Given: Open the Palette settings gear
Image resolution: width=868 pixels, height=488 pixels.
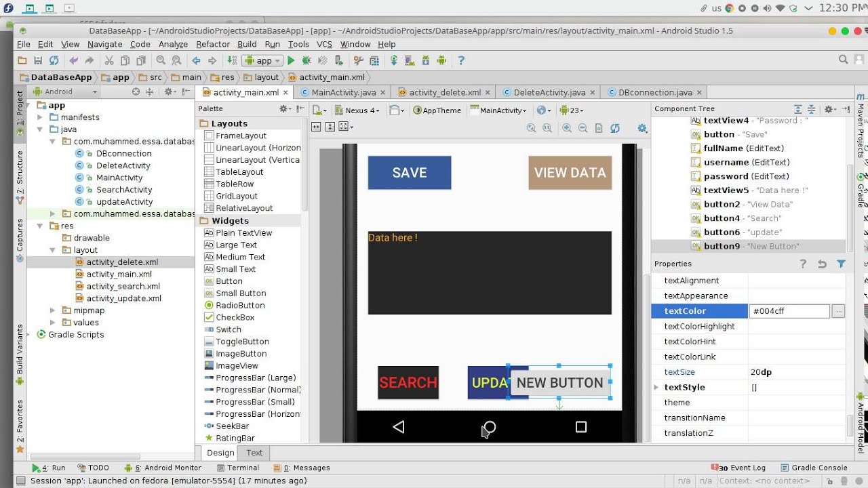Looking at the screenshot, I should pyautogui.click(x=285, y=108).
